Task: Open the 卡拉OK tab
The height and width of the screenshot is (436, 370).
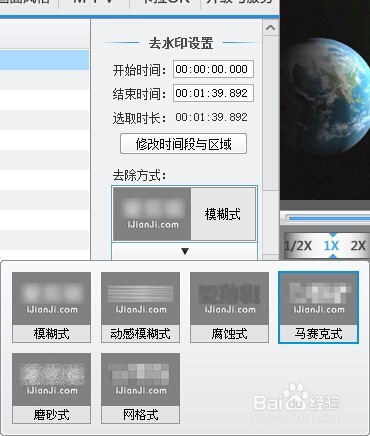Action: point(165,3)
